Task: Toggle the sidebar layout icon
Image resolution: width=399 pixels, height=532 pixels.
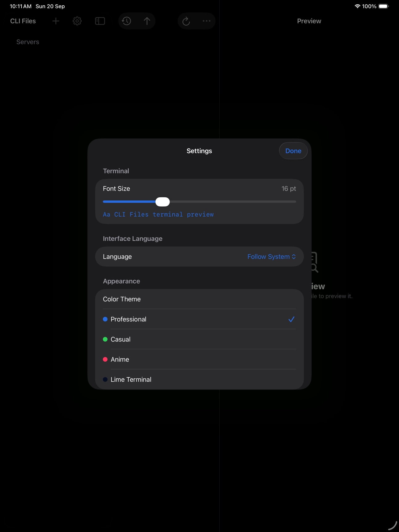Action: pos(100,21)
